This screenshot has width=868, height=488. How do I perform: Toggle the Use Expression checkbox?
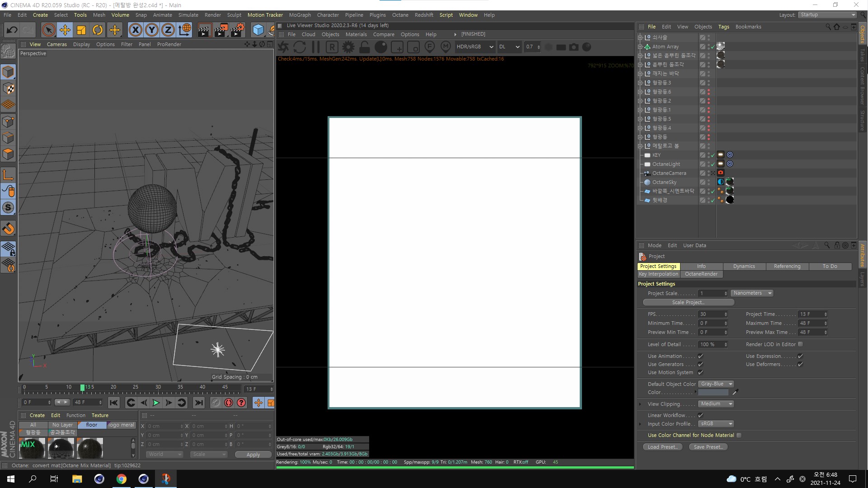pos(800,356)
